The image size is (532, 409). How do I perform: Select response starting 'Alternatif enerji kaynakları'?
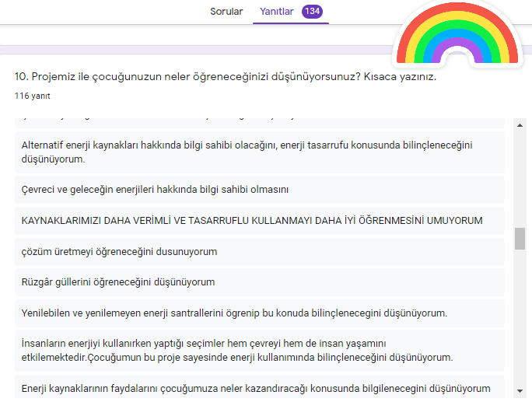click(260, 152)
